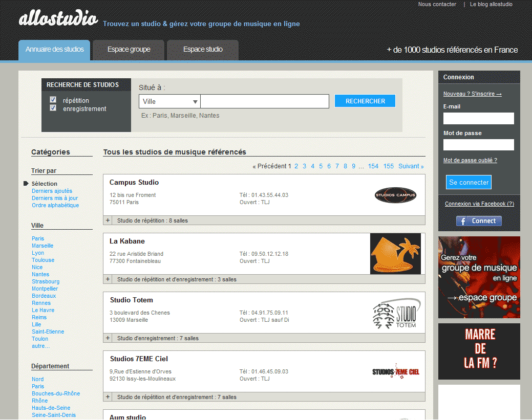Open the Marre de la FM banner
This screenshot has height=420, width=532.
tap(479, 351)
